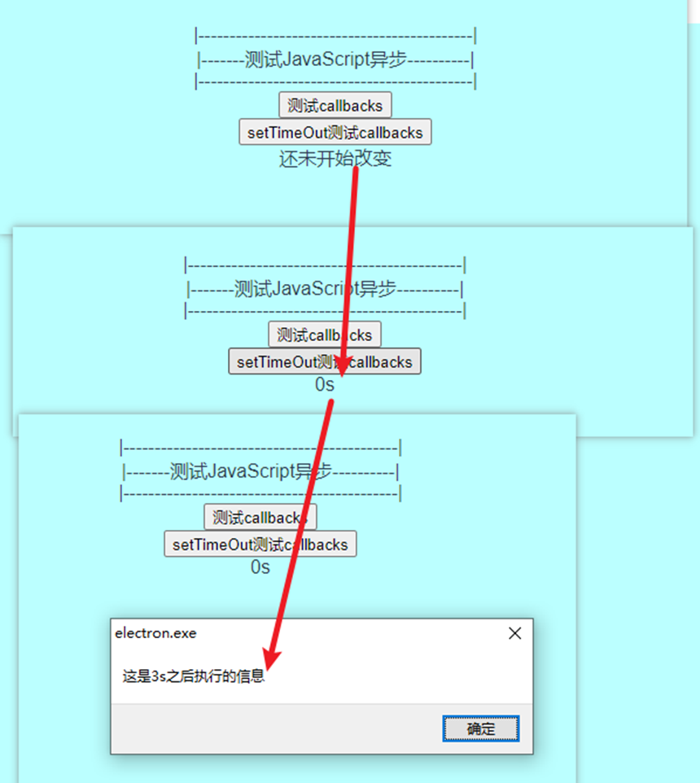Click the 0s label in the bottom panel
The height and width of the screenshot is (783, 700).
pos(259,566)
